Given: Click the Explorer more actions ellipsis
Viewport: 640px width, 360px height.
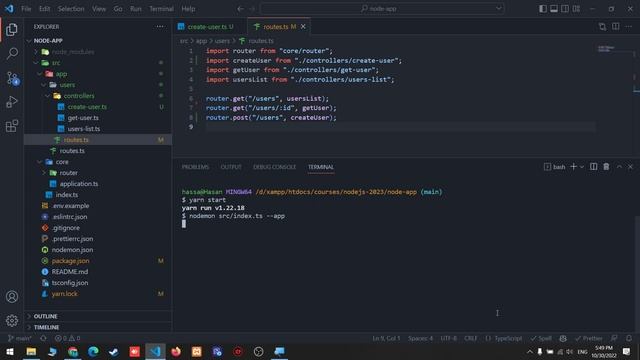Looking at the screenshot, I should coord(160,27).
